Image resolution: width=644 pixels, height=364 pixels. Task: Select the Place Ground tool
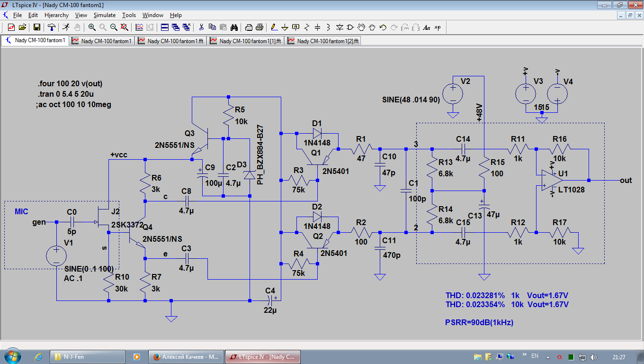click(x=285, y=27)
